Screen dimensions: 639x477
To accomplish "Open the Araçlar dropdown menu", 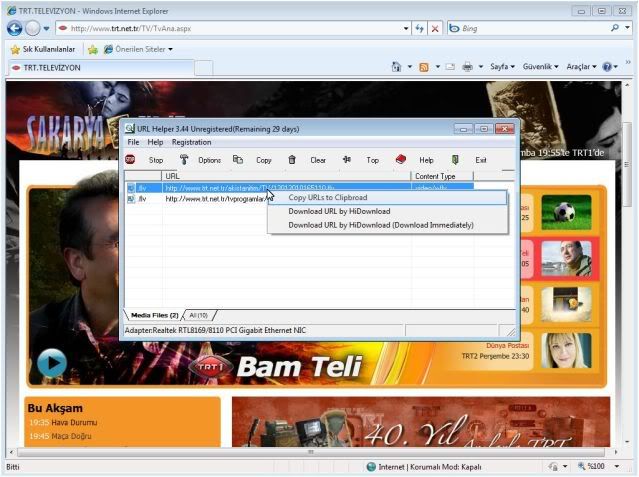I will [582, 67].
